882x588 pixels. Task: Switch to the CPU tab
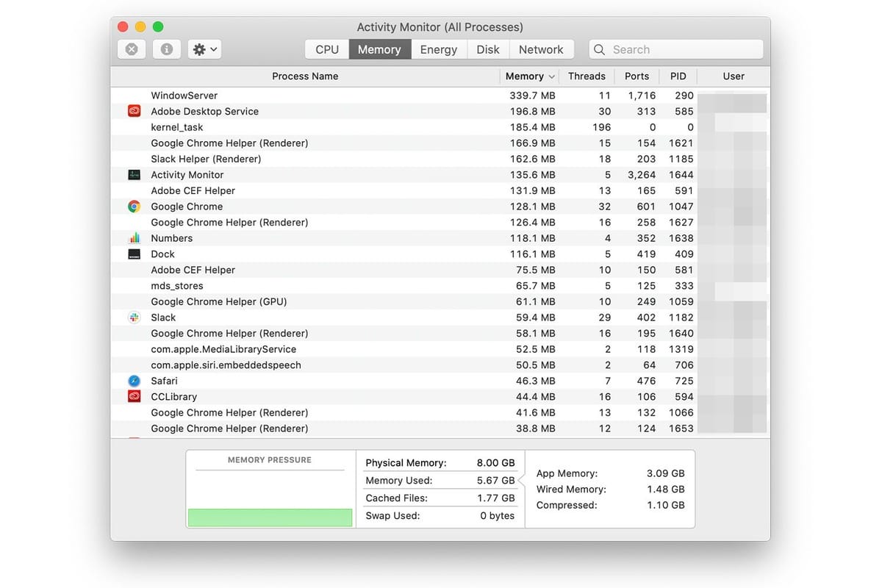point(326,49)
